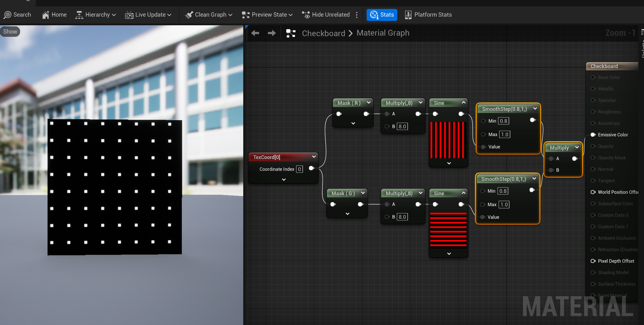Open the Platform Stats icon
The image size is (644, 325).
pos(408,15)
